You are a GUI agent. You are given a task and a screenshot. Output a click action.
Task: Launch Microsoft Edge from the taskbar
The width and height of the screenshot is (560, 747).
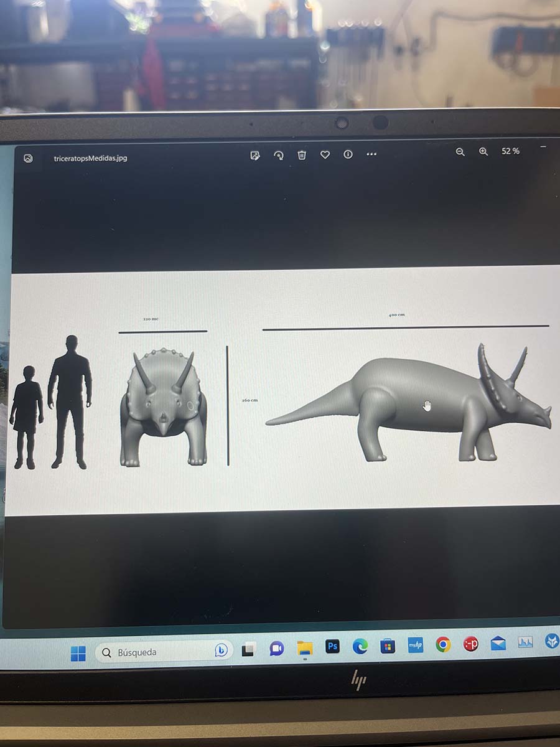(x=360, y=647)
